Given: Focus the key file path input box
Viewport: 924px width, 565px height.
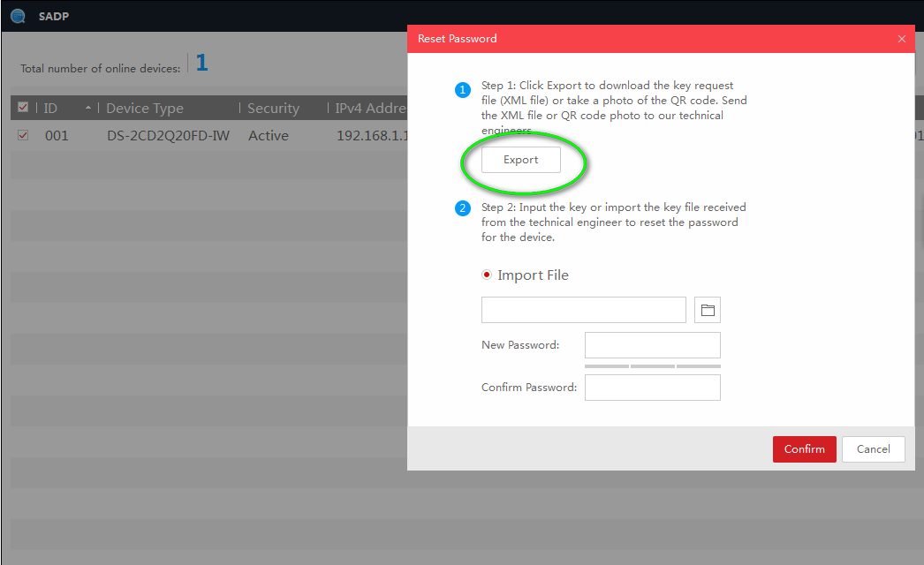Looking at the screenshot, I should 583,310.
